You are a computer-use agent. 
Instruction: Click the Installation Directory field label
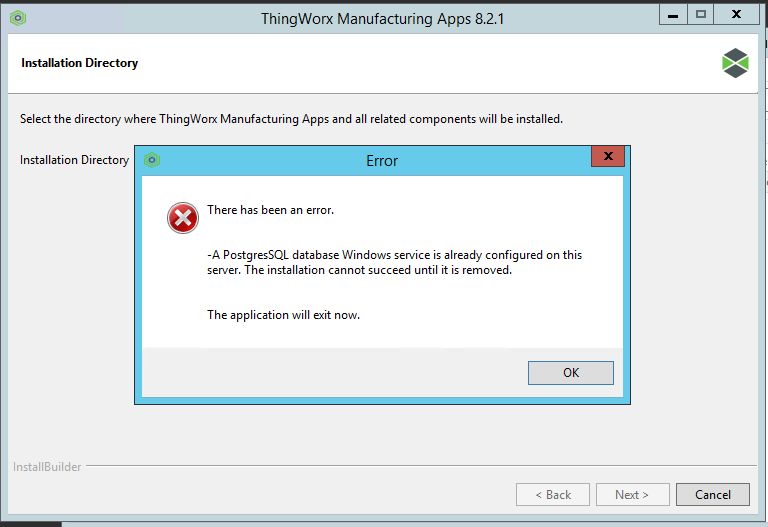pyautogui.click(x=74, y=160)
